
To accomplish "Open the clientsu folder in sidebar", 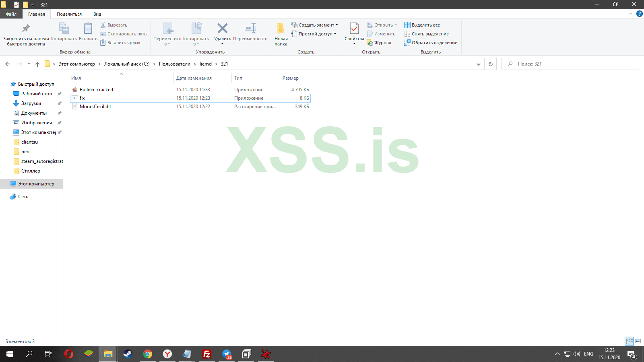I will coord(29,142).
